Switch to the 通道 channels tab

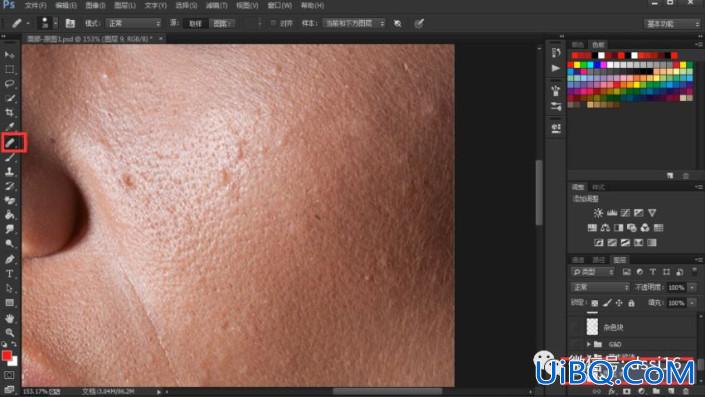click(x=578, y=260)
